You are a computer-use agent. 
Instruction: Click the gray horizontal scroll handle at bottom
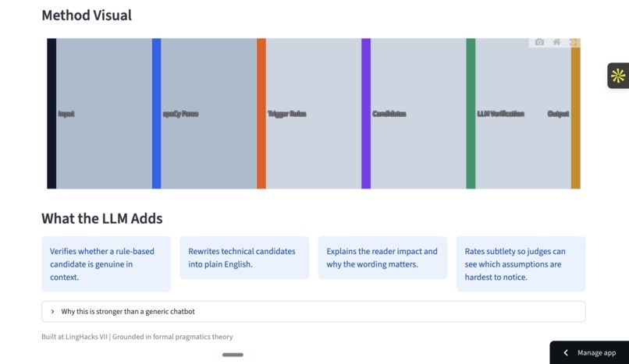[233, 355]
